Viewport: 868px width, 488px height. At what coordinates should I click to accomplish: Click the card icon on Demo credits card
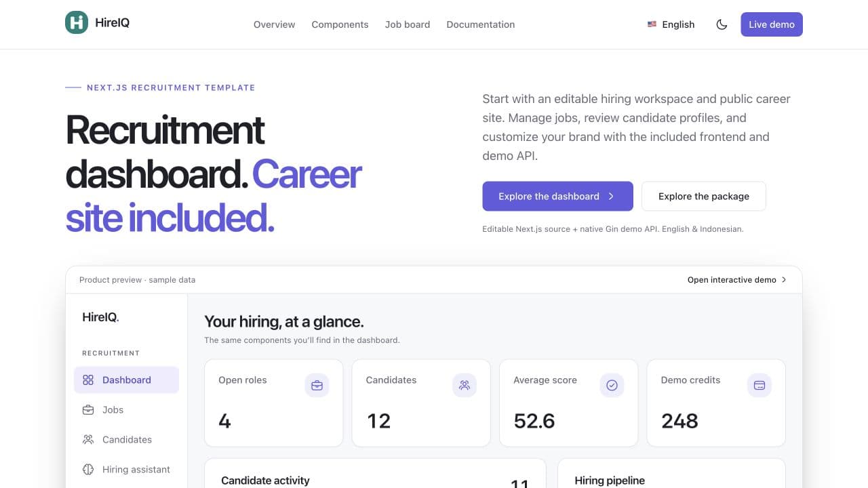[759, 385]
